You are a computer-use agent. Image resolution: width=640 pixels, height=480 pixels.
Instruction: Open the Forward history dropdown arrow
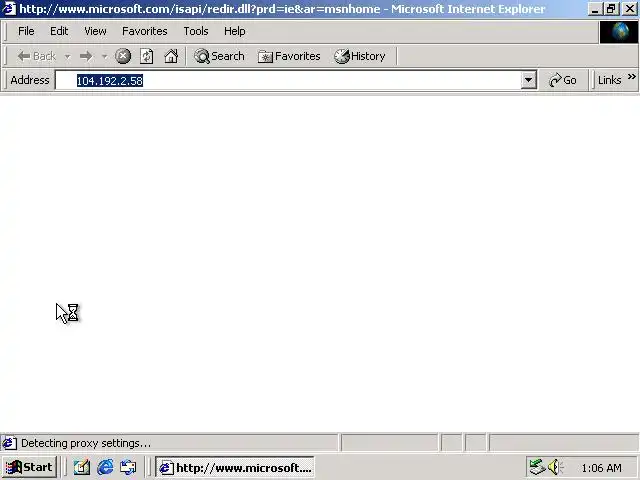[104, 56]
